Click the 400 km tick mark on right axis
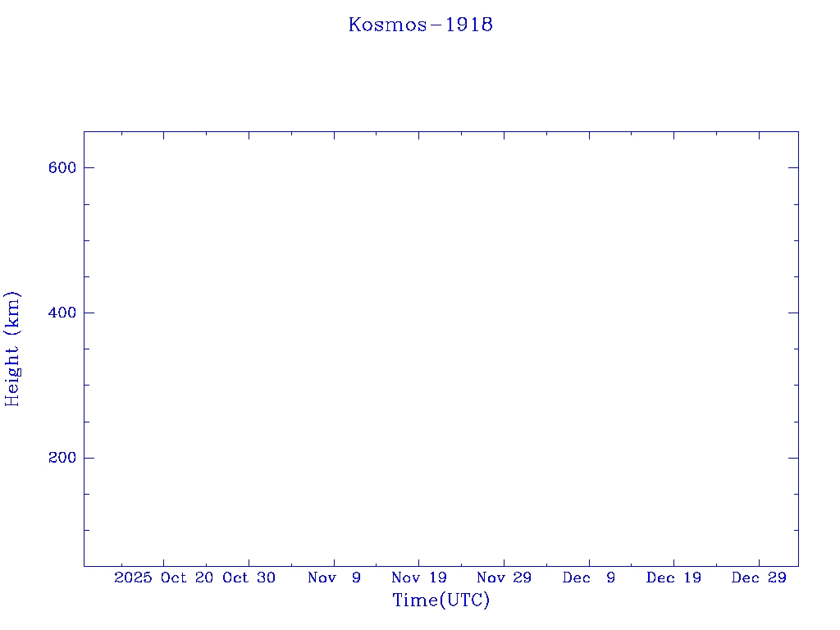This screenshot has height=630, width=840. click(x=793, y=313)
